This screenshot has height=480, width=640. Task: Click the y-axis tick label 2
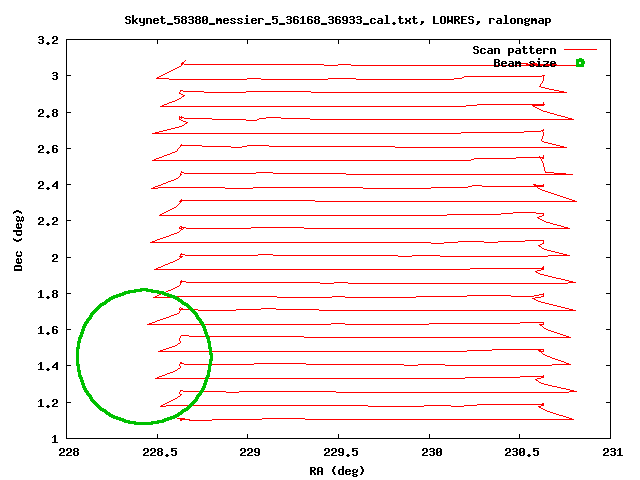pyautogui.click(x=55, y=258)
